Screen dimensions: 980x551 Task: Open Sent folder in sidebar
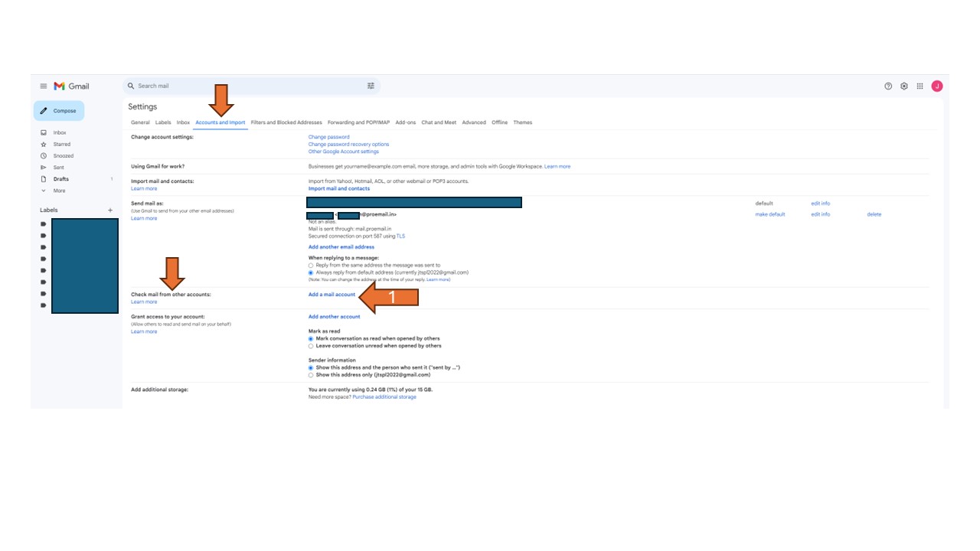59,168
